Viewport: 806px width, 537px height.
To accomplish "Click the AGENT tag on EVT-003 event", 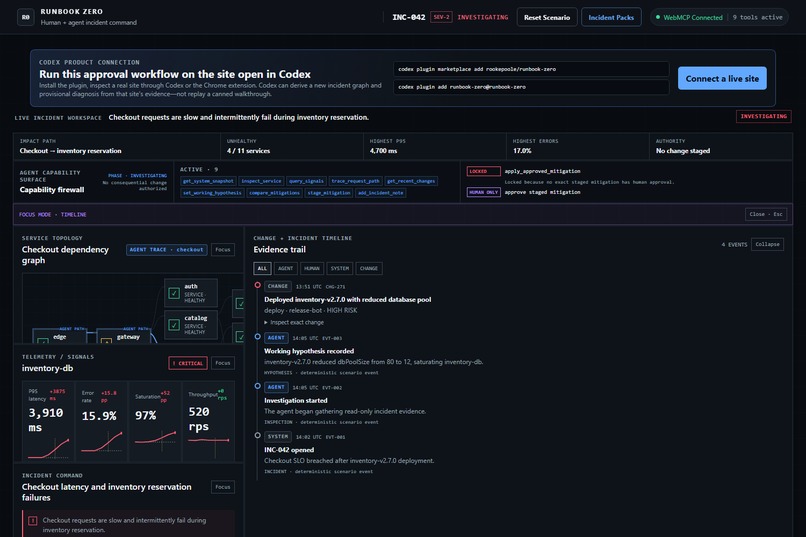I will pos(276,338).
